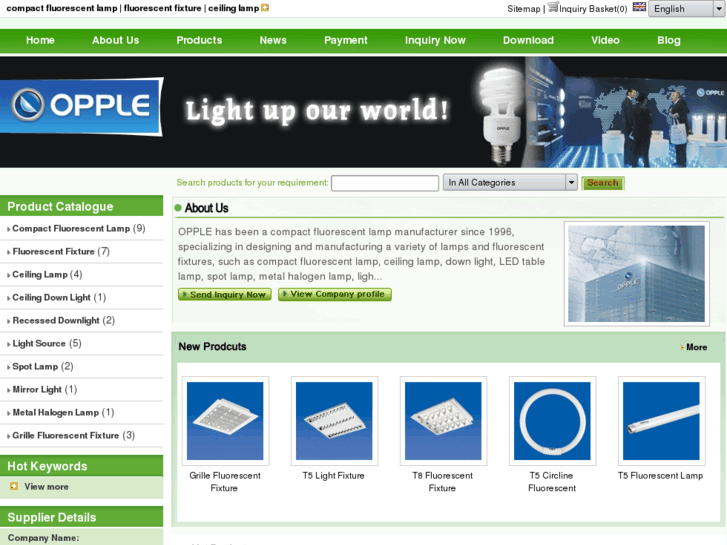Click 'T5 Circline Fluorescent' product name
This screenshot has height=545, width=727.
point(552,482)
